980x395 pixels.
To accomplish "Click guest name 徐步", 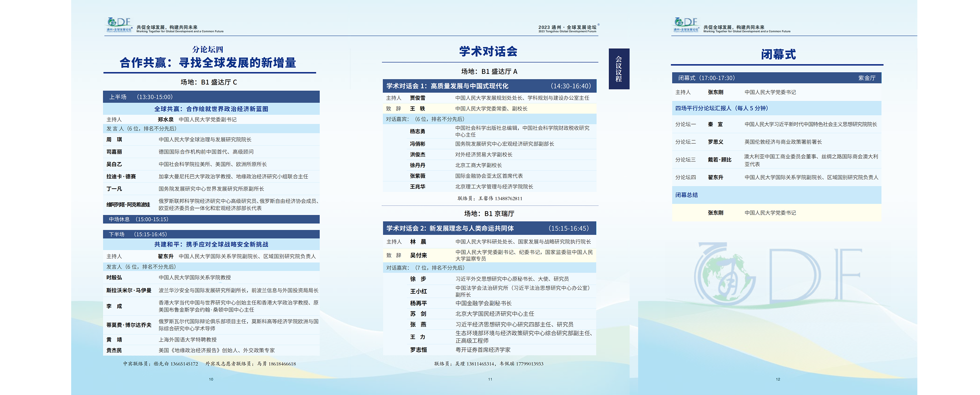I will pos(418,279).
